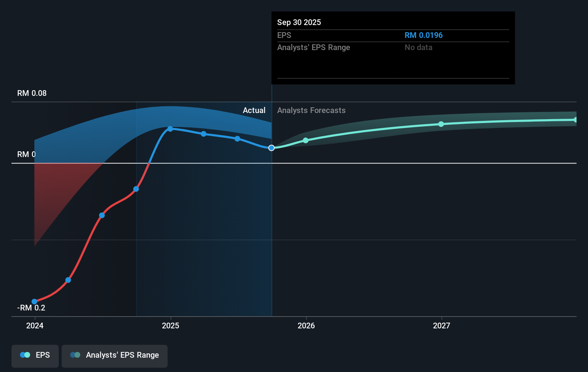The image size is (588, 372).
Task: Click the Sep 30 2025 tooltip heading
Action: [299, 22]
